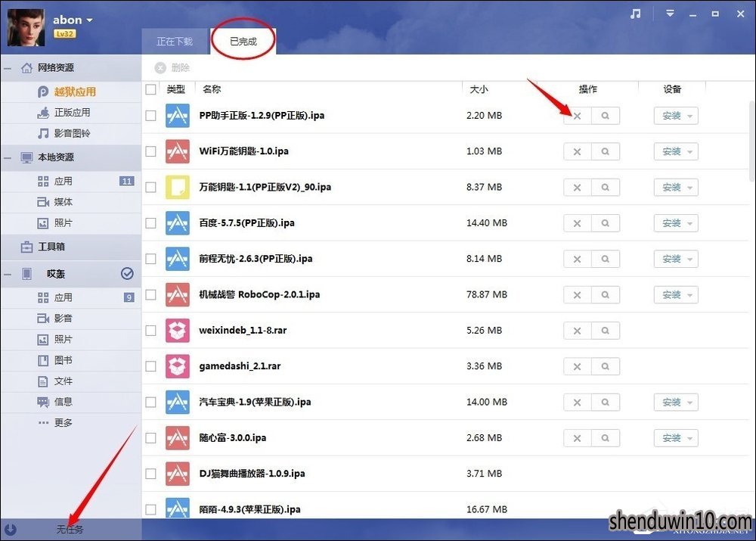756x541 pixels.
Task: Open 安装 dropdown arrow for 汽车宝典-1.9
Action: (690, 403)
